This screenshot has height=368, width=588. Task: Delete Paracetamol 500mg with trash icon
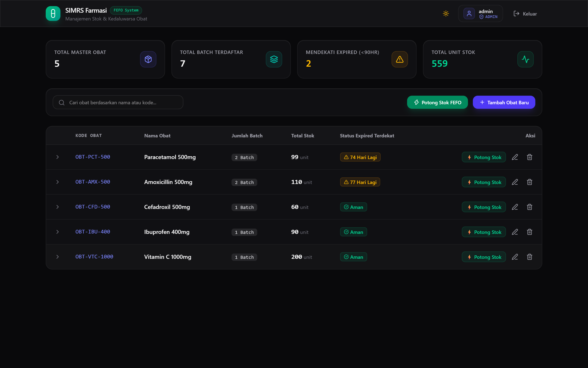[x=529, y=157]
